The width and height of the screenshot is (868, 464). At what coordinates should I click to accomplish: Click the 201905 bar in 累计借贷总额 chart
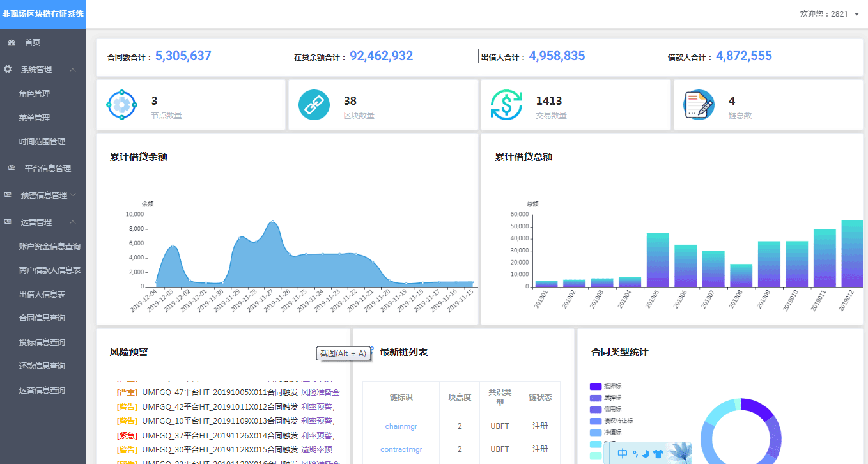[x=657, y=259]
